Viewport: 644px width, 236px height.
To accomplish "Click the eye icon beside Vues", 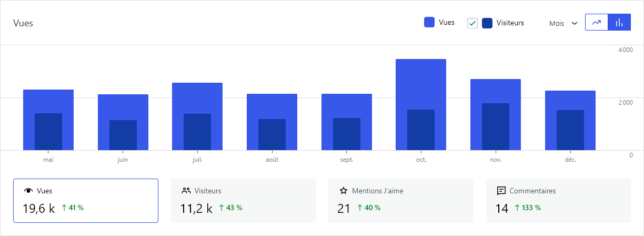I will pos(28,191).
